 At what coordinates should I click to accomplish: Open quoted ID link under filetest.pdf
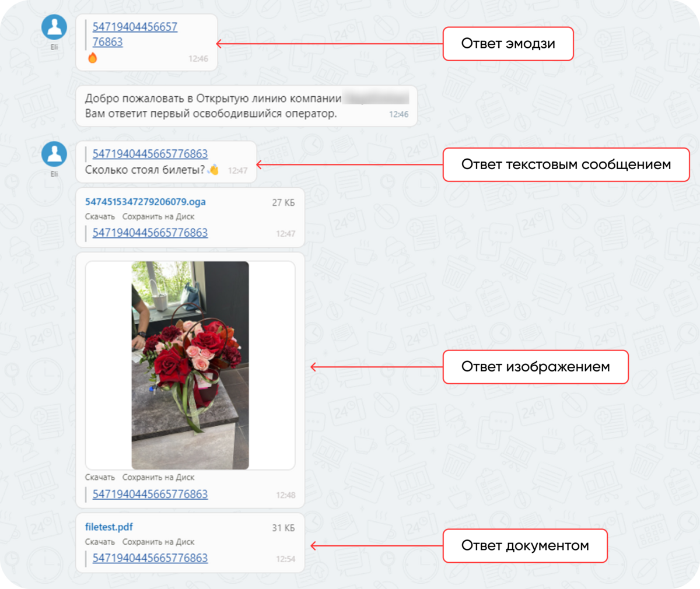(x=150, y=558)
